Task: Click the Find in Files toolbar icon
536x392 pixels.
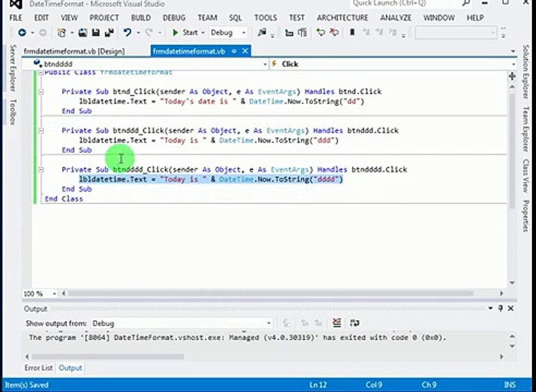Action: [x=262, y=33]
